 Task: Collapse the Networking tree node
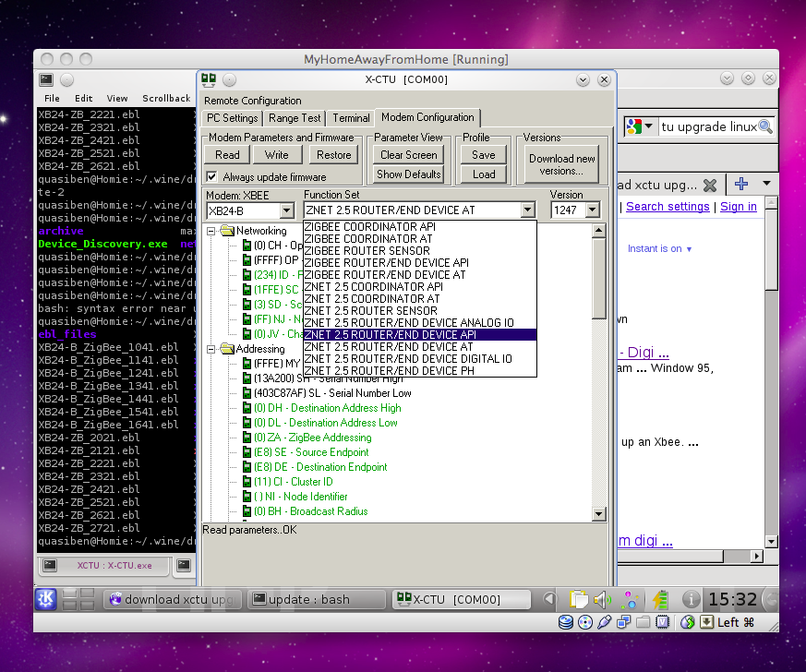(211, 231)
